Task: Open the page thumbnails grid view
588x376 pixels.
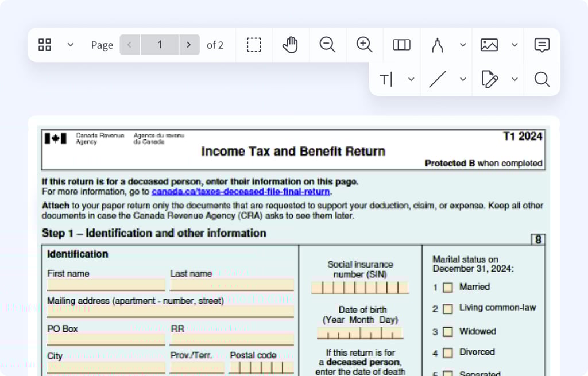Action: [x=45, y=45]
